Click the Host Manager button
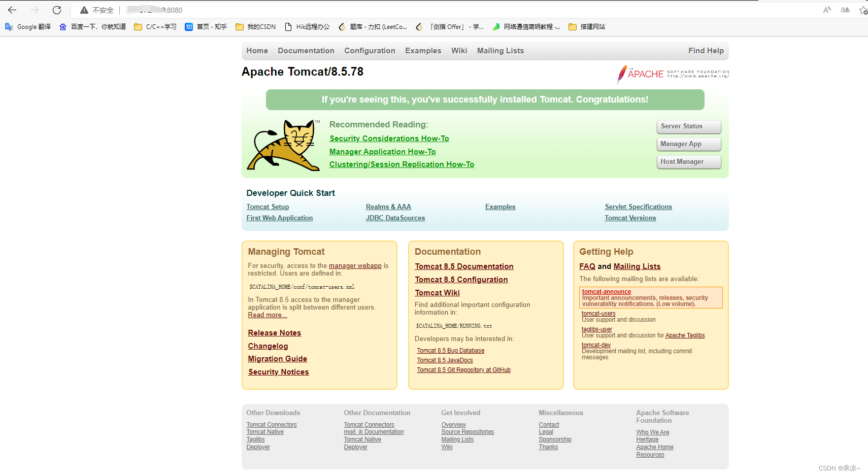The image size is (868, 476). point(689,162)
